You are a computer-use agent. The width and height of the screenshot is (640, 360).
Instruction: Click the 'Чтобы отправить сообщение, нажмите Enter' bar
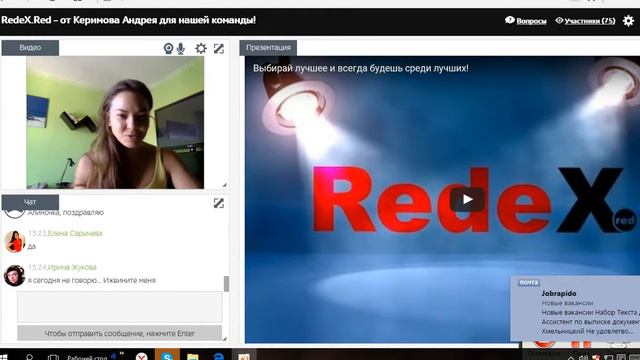[x=120, y=333]
